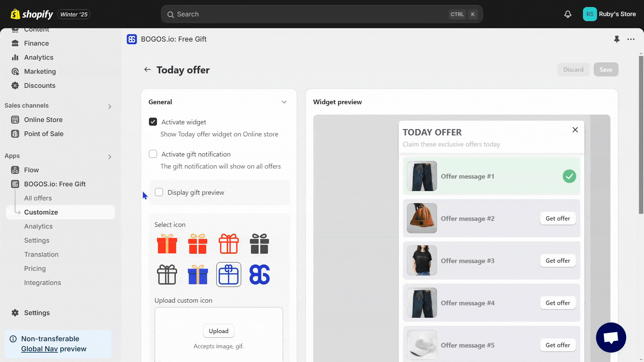Click the Shopify logo icon
The width and height of the screenshot is (644, 362).
[x=15, y=14]
